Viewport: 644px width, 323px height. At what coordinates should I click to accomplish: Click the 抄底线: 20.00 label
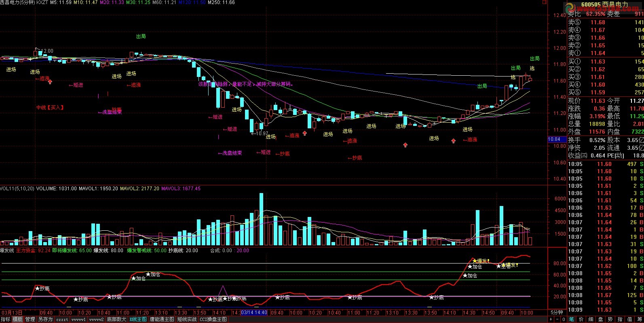point(183,251)
